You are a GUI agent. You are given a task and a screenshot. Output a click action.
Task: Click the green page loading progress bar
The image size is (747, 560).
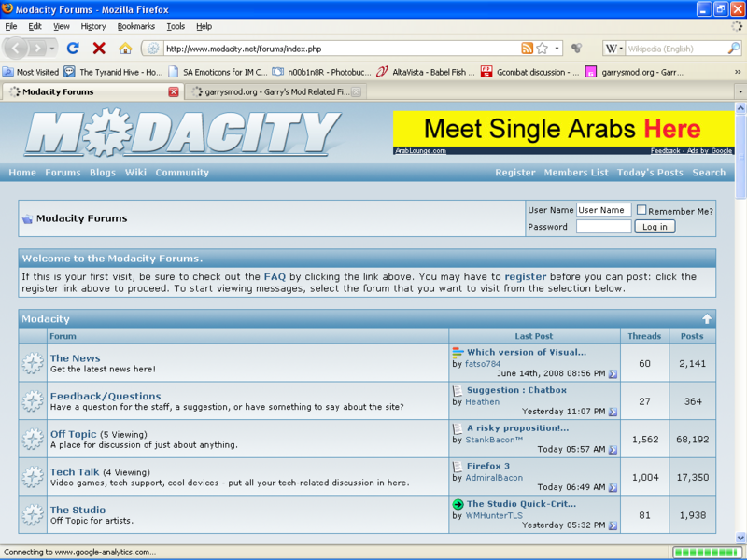pos(708,553)
